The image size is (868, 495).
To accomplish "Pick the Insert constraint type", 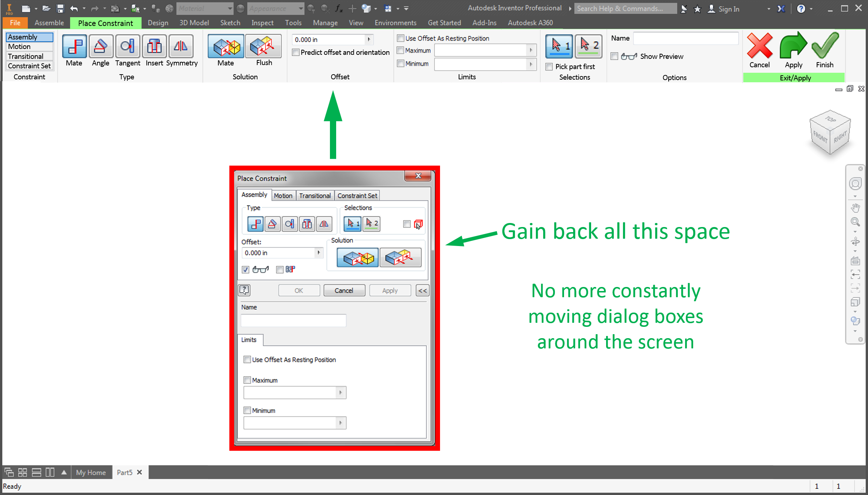I will click(x=154, y=46).
